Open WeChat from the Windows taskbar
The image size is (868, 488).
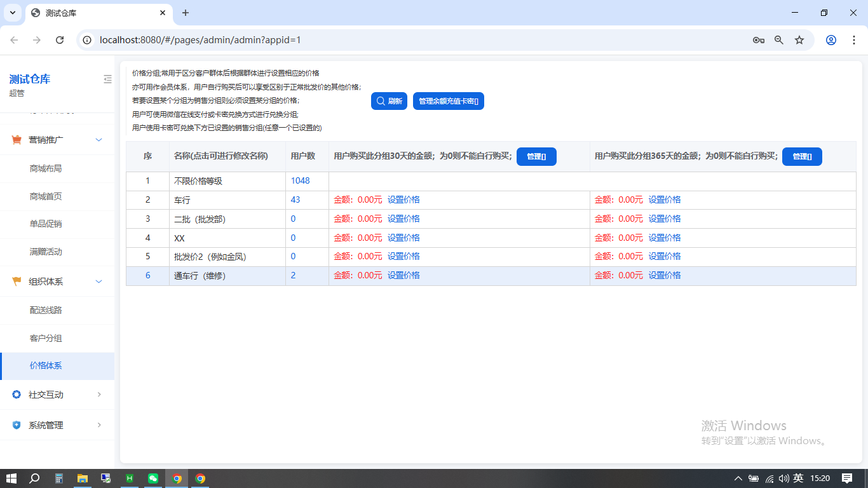tap(153, 478)
